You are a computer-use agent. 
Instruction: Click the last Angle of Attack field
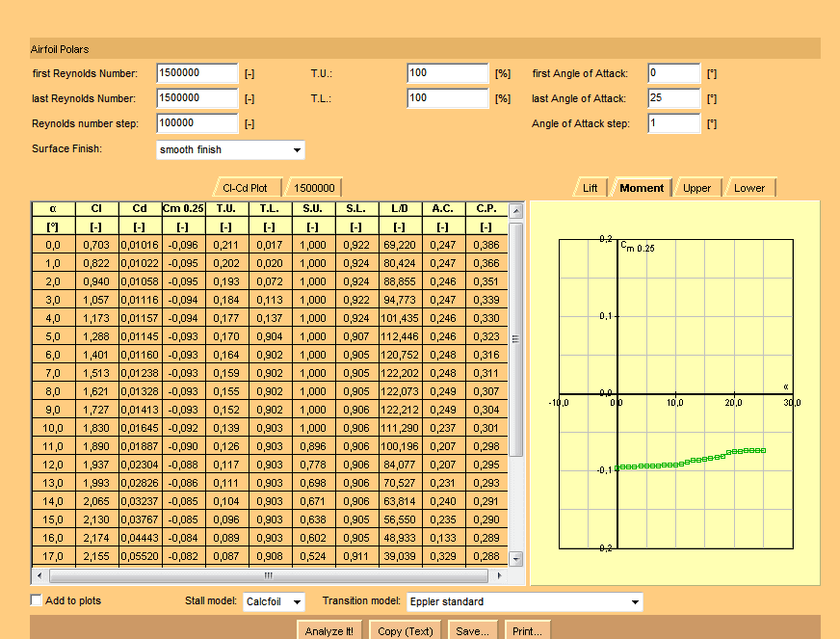(673, 98)
